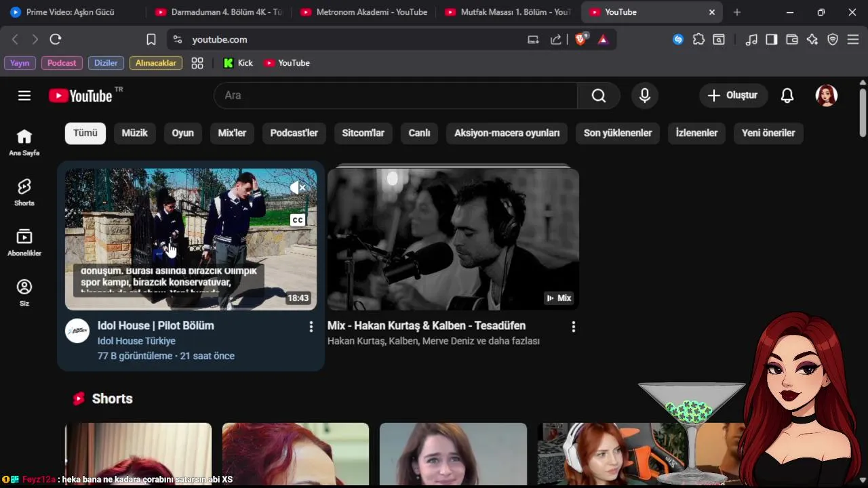Open Idol House Pilot Bölüm title

tap(156, 325)
